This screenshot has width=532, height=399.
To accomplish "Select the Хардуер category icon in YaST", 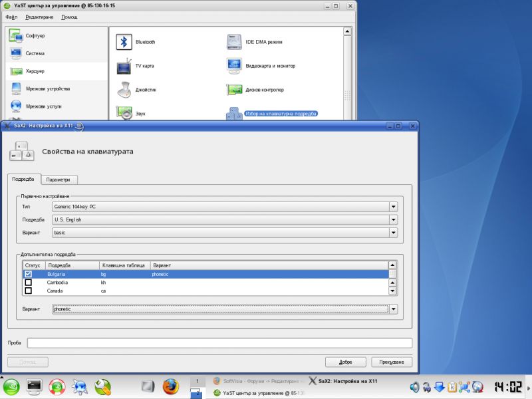I will point(16,71).
